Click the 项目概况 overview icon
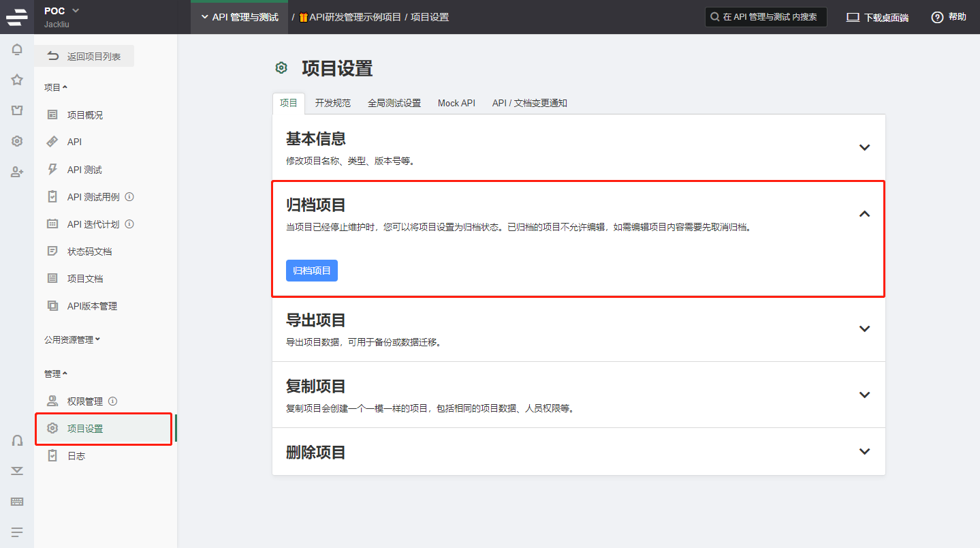 (52, 115)
